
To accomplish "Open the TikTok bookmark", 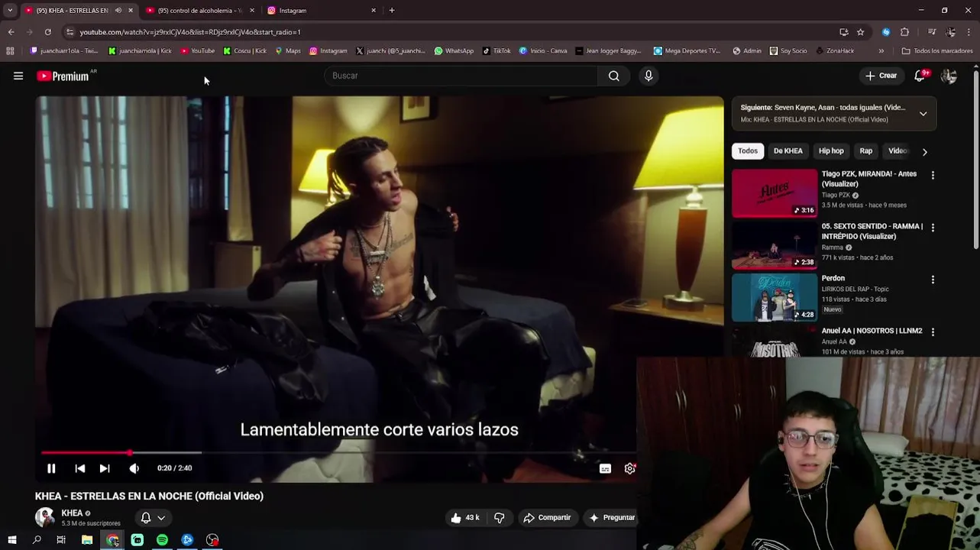I will [x=496, y=51].
